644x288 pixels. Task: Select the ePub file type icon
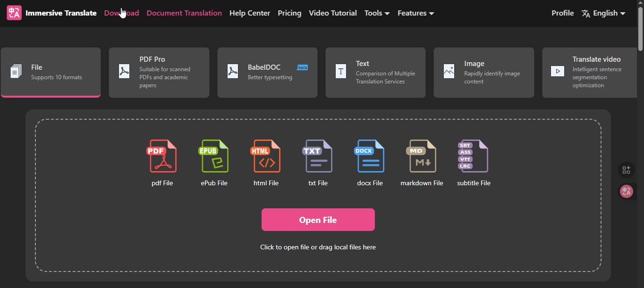point(214,156)
